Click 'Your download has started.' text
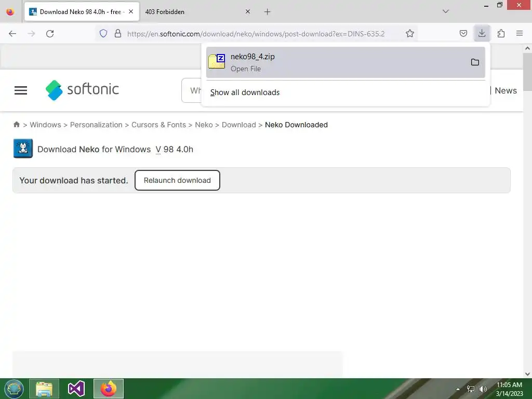This screenshot has height=399, width=532. coord(74,180)
